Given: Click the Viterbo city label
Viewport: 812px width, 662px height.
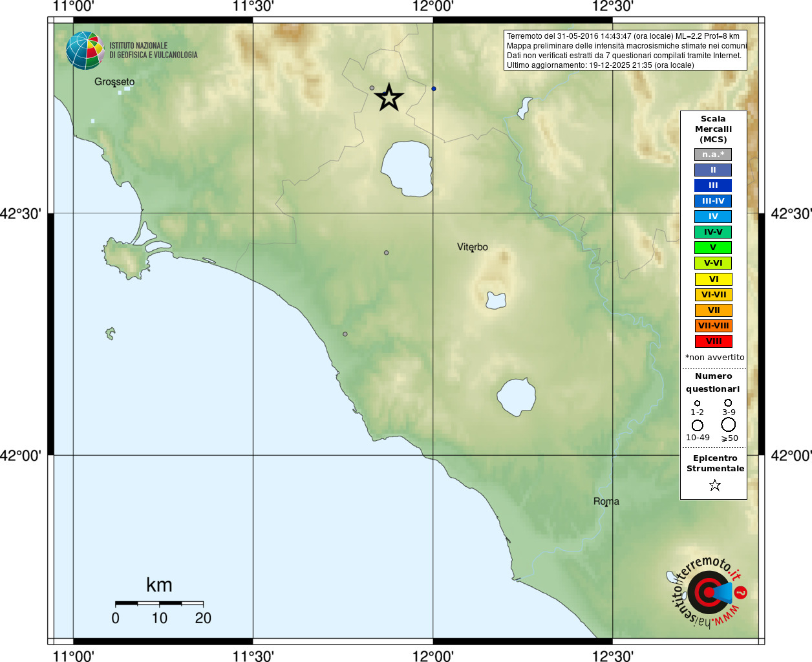Looking at the screenshot, I should (473, 248).
